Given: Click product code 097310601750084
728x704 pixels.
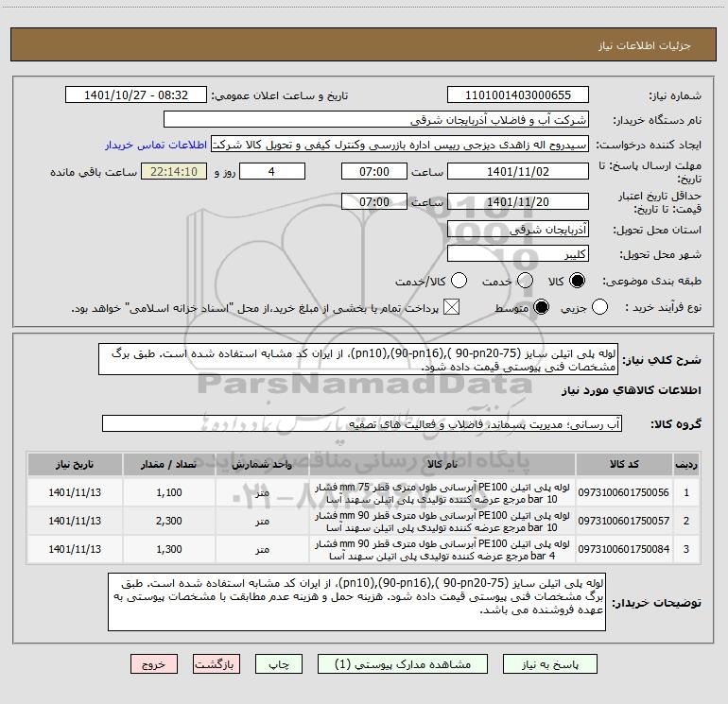Looking at the screenshot, I should pyautogui.click(x=624, y=549).
